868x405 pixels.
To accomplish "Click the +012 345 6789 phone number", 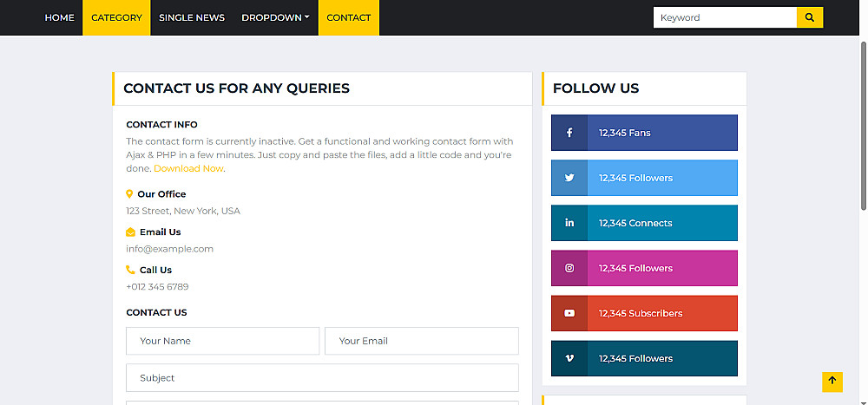I will [x=157, y=286].
